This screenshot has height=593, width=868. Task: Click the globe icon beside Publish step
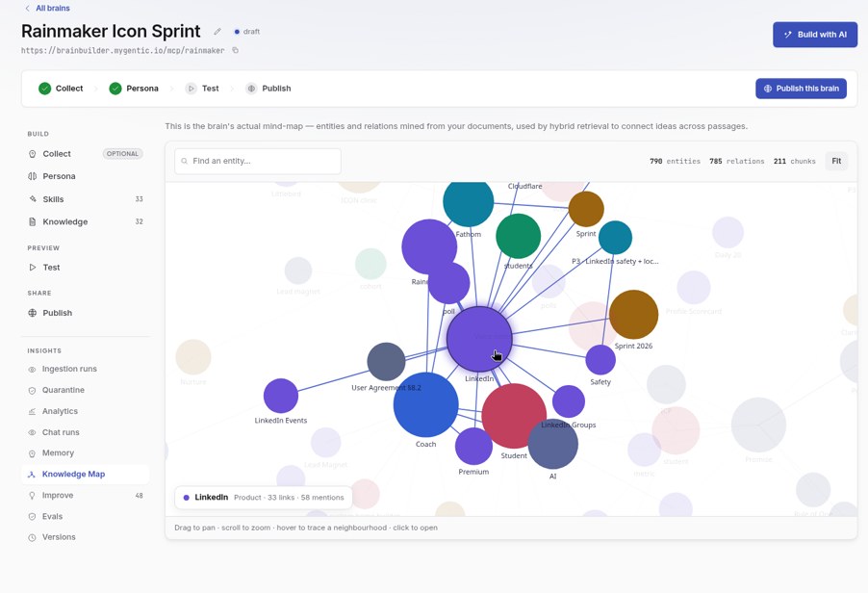tap(251, 89)
